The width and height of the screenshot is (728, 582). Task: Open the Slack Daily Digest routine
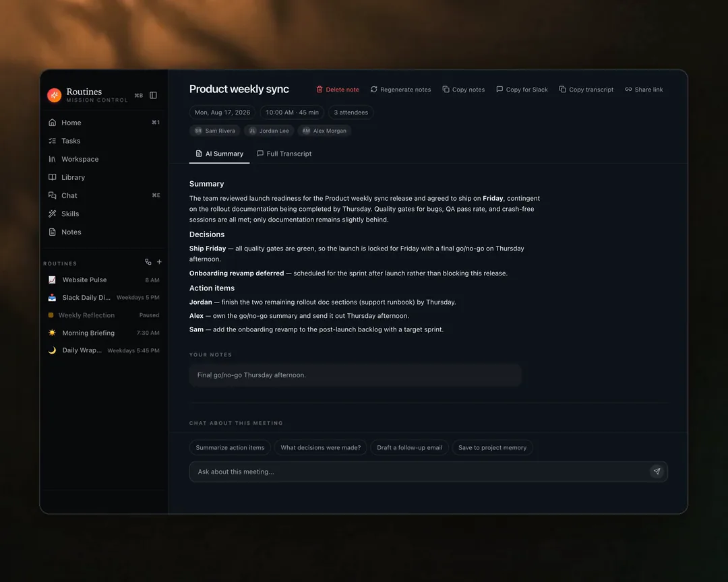[x=104, y=298]
